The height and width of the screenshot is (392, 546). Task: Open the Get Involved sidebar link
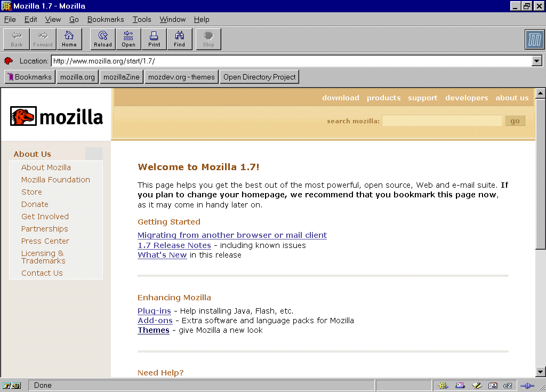point(45,217)
